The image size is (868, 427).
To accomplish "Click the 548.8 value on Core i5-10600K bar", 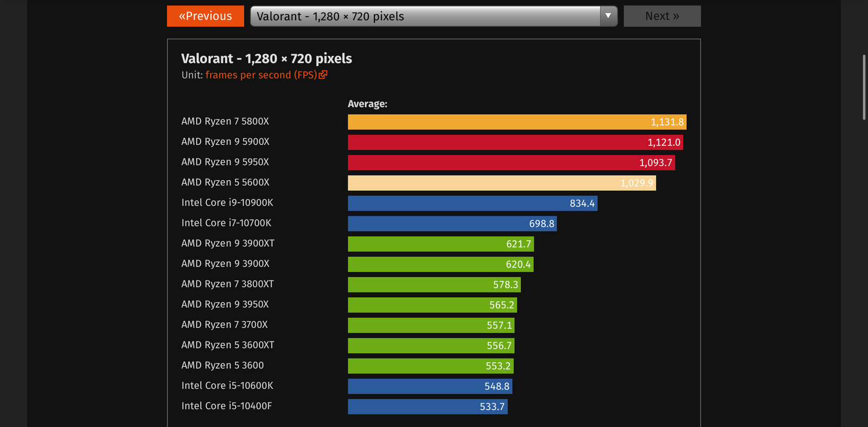I will click(x=497, y=387).
